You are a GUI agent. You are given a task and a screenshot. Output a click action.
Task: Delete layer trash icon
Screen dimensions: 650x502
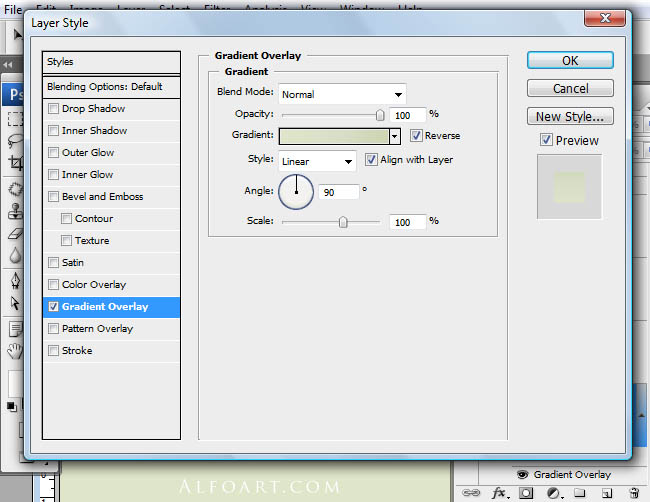click(634, 493)
